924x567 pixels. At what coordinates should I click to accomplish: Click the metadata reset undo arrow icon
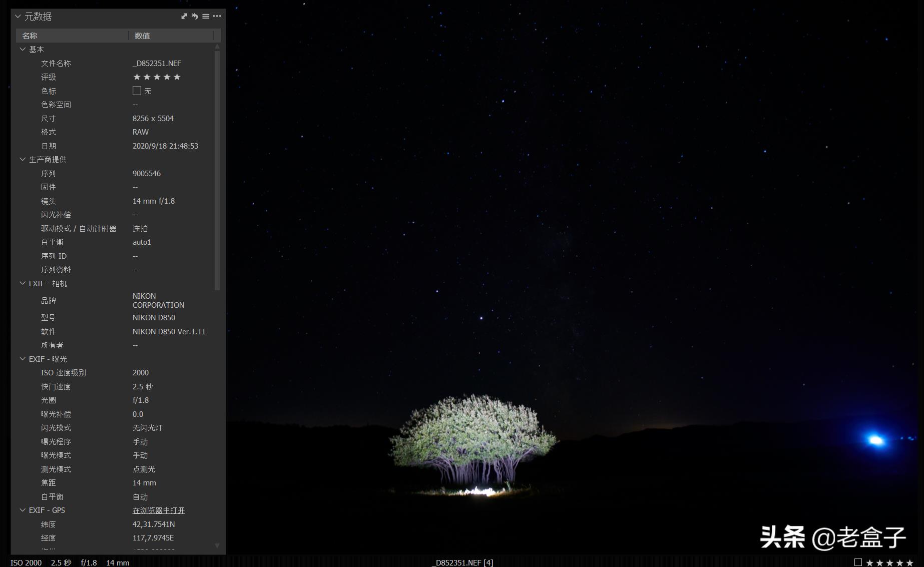pyautogui.click(x=195, y=17)
